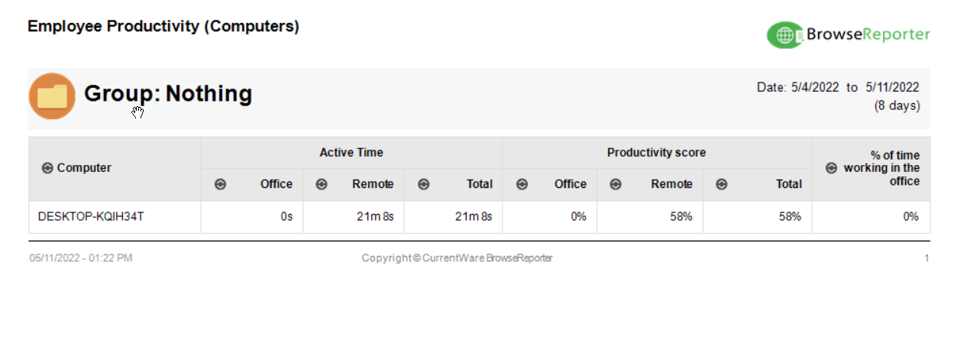Screen dimensions: 980x359
Task: Click the BrowseReporter logo
Action: click(849, 34)
